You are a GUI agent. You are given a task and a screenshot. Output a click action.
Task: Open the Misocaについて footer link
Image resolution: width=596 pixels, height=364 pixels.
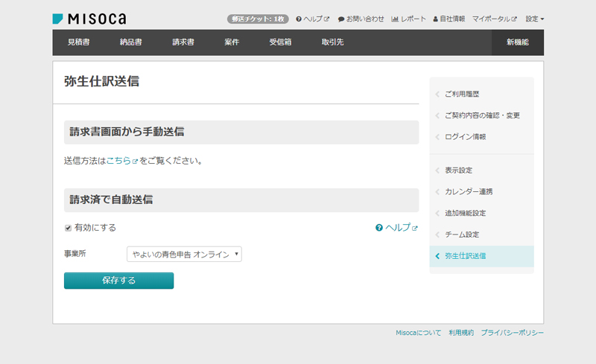tap(419, 333)
